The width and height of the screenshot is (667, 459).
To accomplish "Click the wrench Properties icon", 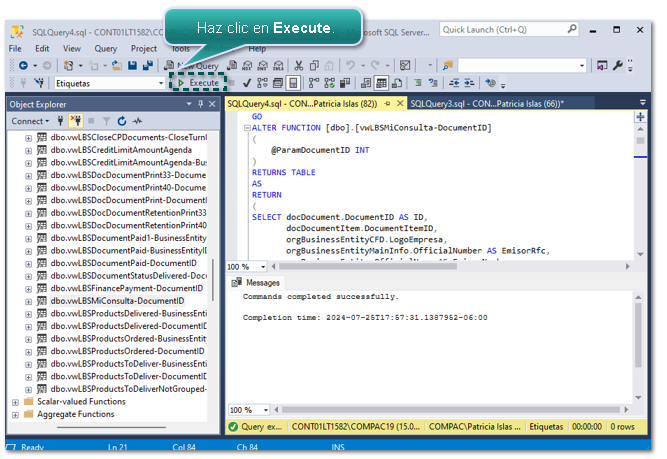I will pos(618,66).
